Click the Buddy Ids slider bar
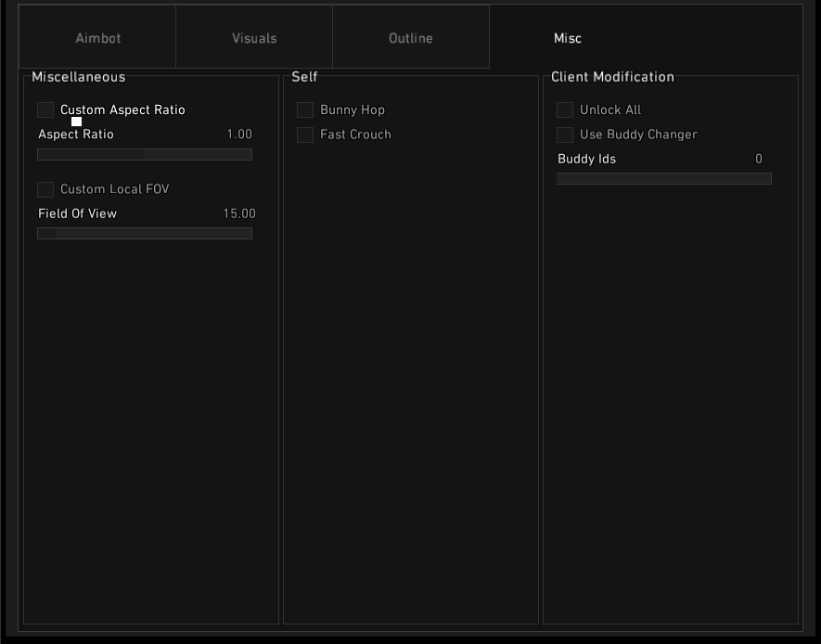Screen dimensions: 821x644 (663, 179)
